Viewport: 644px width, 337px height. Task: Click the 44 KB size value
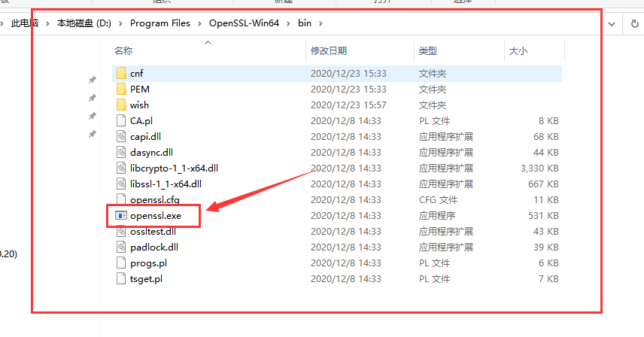[546, 152]
